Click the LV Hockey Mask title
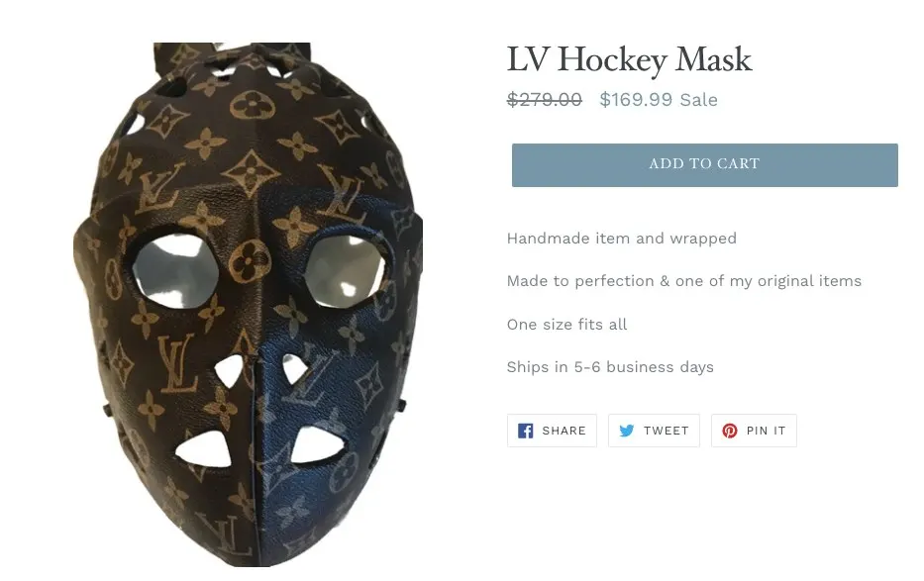Image resolution: width=924 pixels, height=581 pixels. (x=629, y=58)
